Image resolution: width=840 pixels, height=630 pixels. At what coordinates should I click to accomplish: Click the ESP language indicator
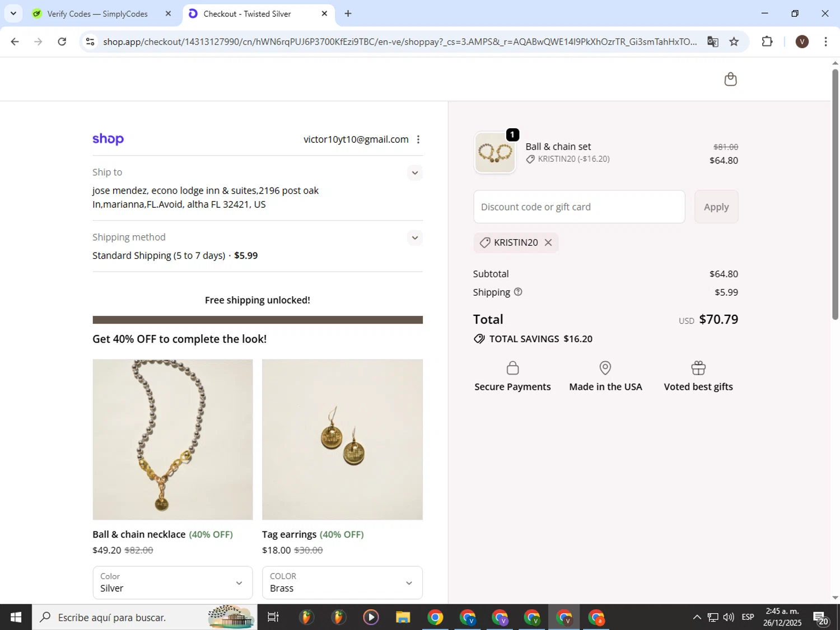(x=748, y=617)
